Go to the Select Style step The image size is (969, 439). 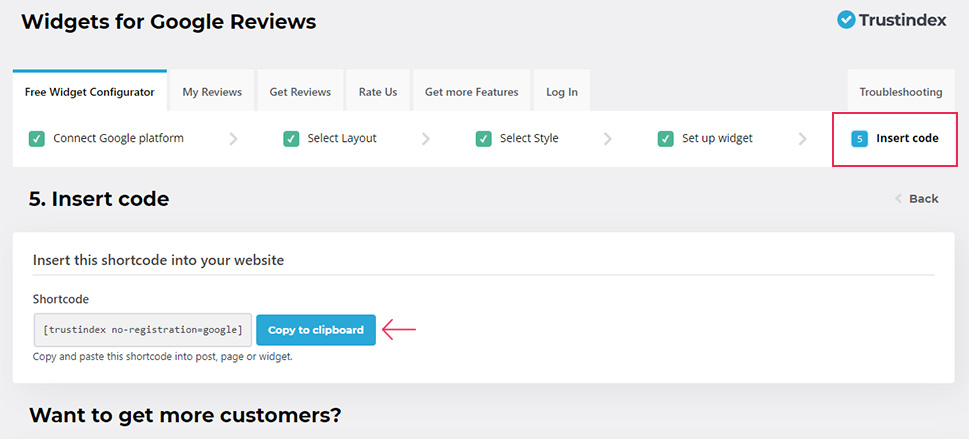tap(517, 139)
